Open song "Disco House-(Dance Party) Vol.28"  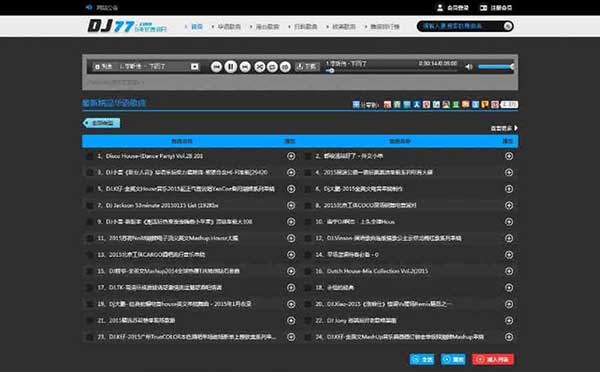click(154, 156)
